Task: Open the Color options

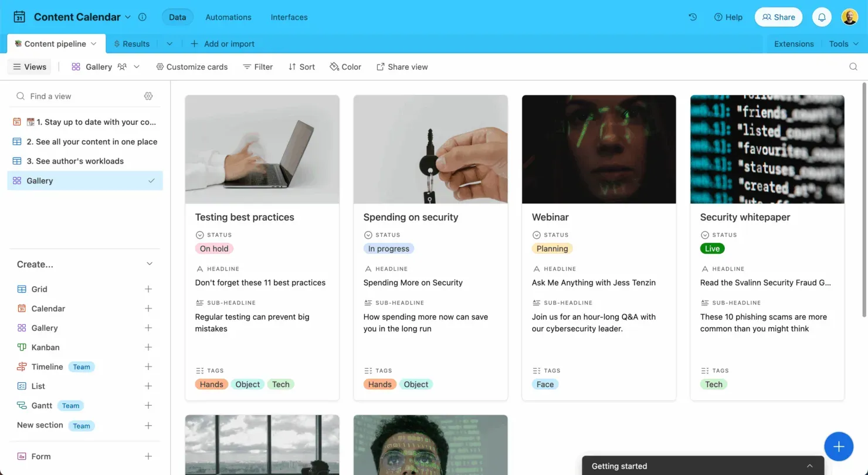Action: [x=345, y=67]
